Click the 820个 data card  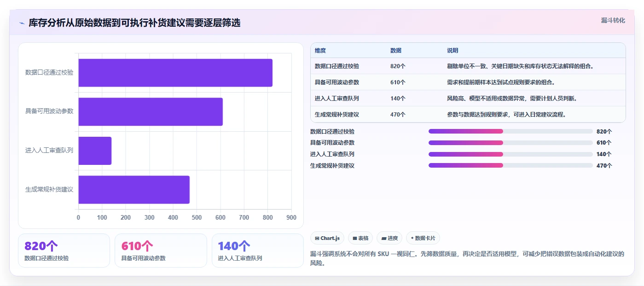pos(64,251)
